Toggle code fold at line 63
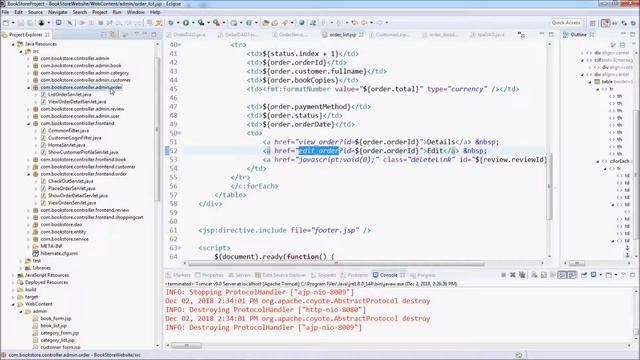Image resolution: width=640 pixels, height=360 pixels. 180,248
